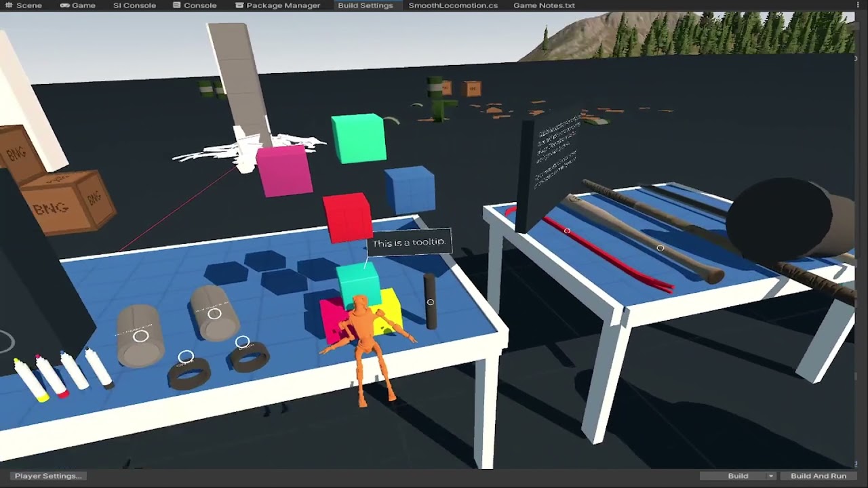The image size is (868, 488).
Task: Switch to the Game tab
Action: tap(77, 5)
